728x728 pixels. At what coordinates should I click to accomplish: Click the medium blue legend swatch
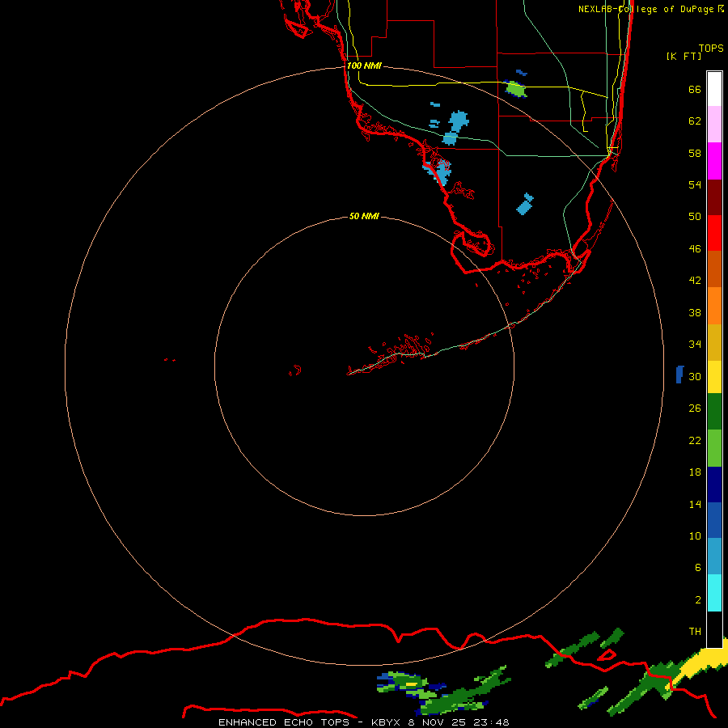click(x=714, y=520)
